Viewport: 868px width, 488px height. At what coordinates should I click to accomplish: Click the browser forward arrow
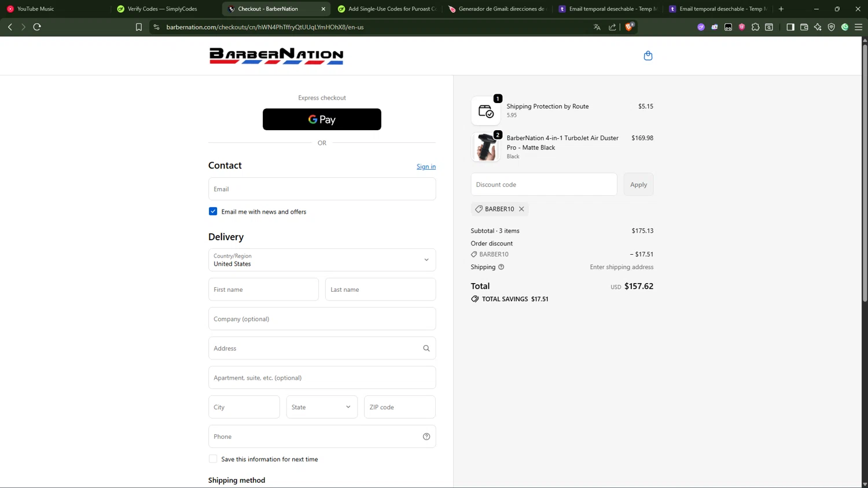pyautogui.click(x=23, y=27)
